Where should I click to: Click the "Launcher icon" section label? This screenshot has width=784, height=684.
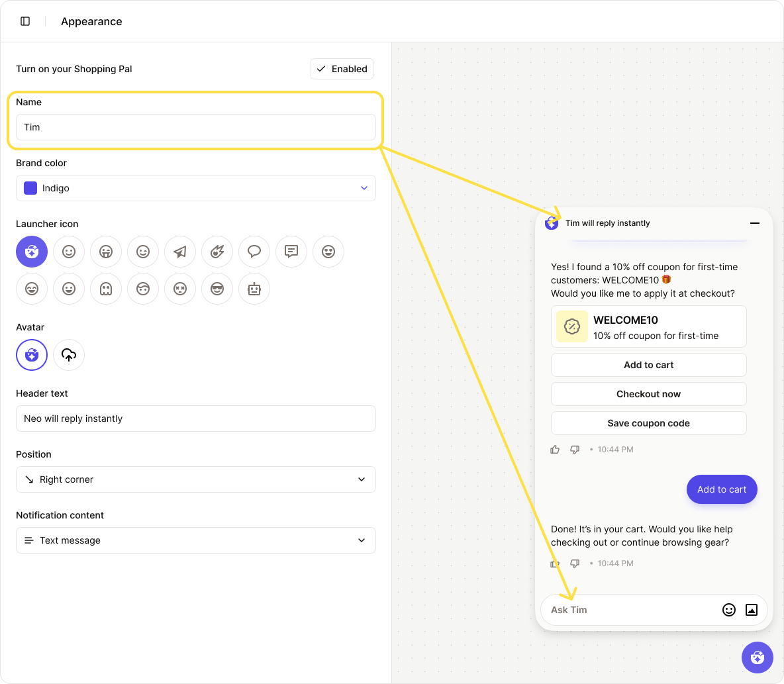click(47, 224)
